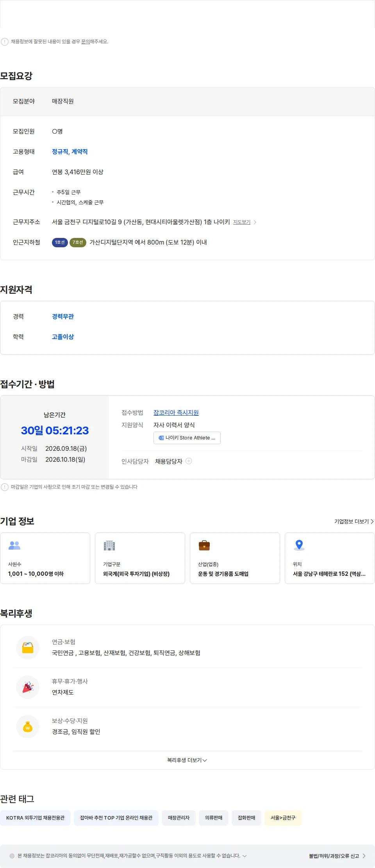Click the 연차제도 benefit text
The height and width of the screenshot is (868, 375).
tap(63, 692)
